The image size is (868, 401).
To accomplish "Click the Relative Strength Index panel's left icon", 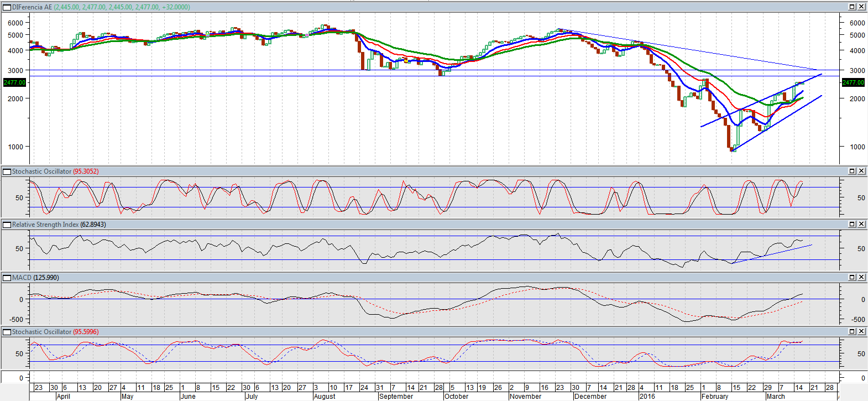I will tap(7, 225).
